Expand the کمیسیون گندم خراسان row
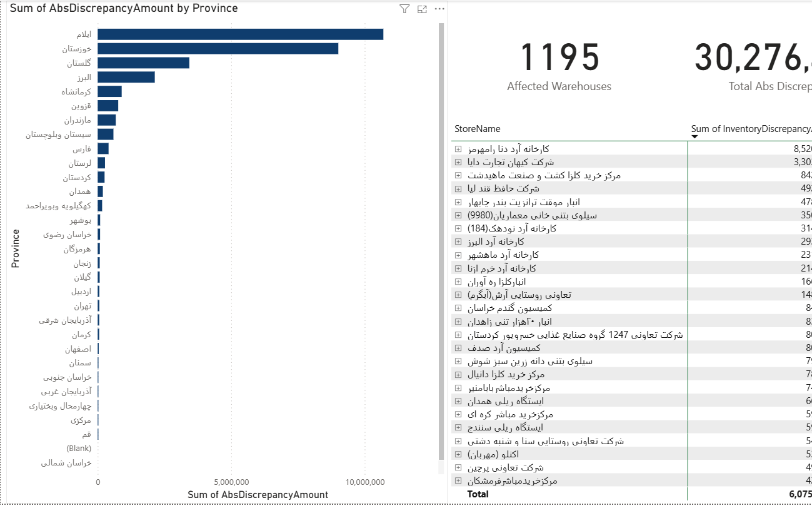Screen dimensions: 812x508 tap(458, 308)
